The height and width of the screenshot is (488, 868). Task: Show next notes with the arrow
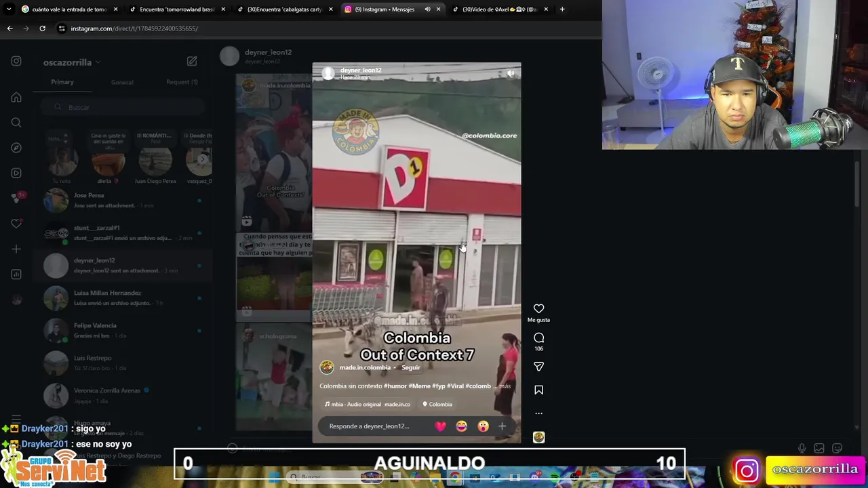(202, 159)
